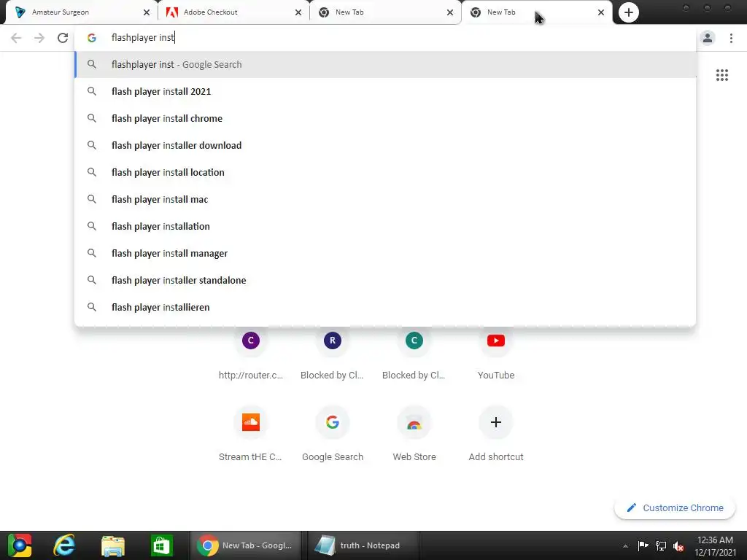Click the muted volume tray icon

click(678, 546)
